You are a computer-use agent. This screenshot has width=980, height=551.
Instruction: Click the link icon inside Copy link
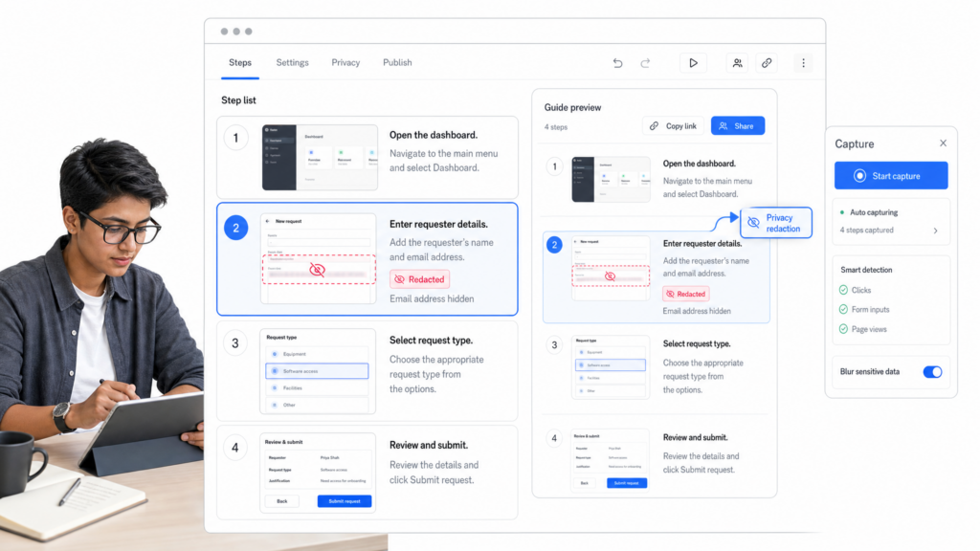tap(654, 126)
